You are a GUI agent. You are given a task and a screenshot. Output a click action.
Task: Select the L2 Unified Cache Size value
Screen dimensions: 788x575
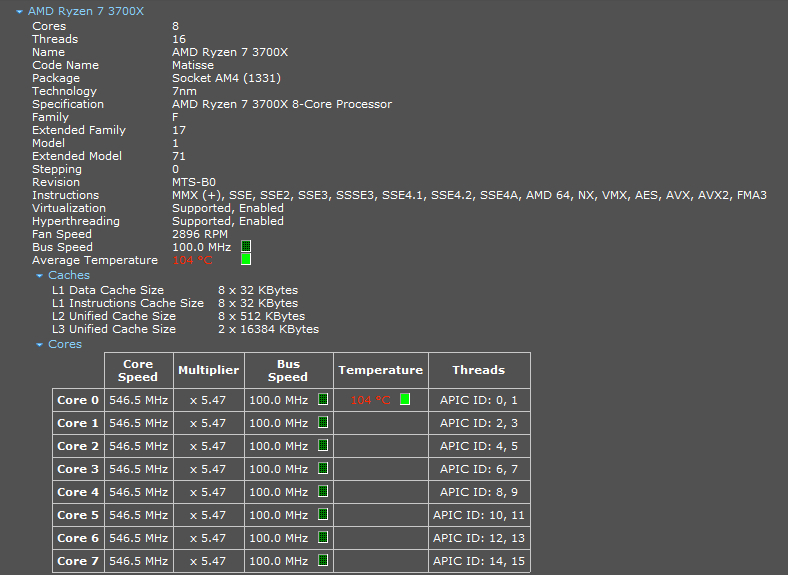click(x=261, y=316)
